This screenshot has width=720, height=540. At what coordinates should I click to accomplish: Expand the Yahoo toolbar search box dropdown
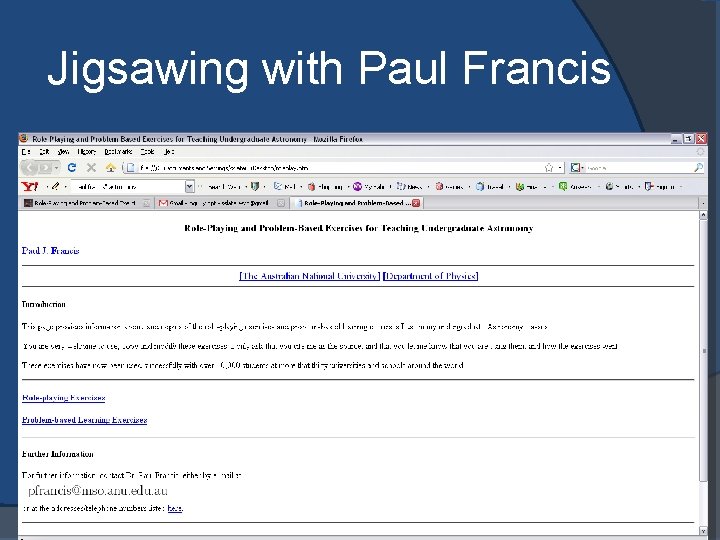(189, 186)
